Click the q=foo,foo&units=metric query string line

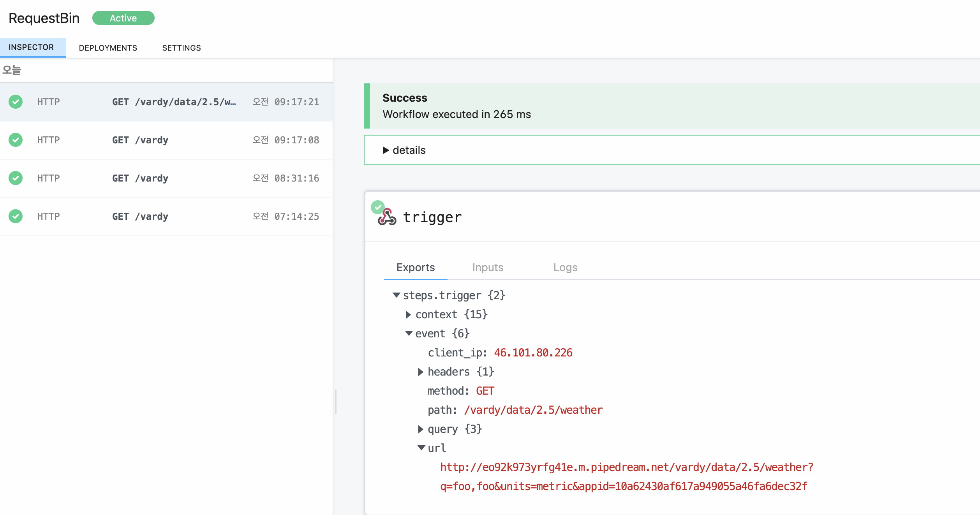(x=624, y=487)
